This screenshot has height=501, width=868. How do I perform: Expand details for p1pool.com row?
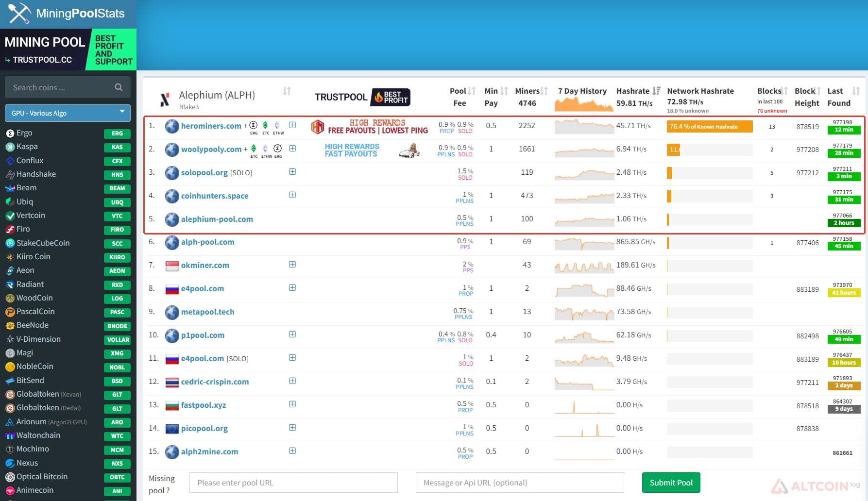292,334
